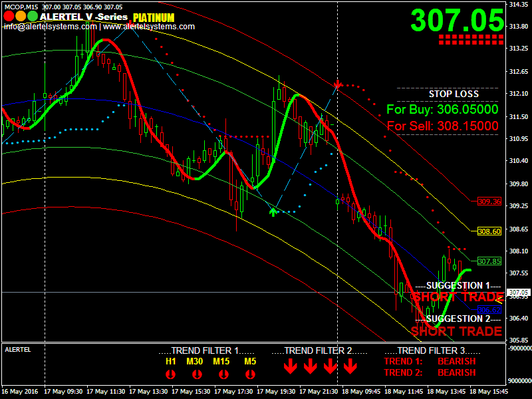Click the yellow PLATINUM label
The height and width of the screenshot is (399, 532).
tap(154, 18)
